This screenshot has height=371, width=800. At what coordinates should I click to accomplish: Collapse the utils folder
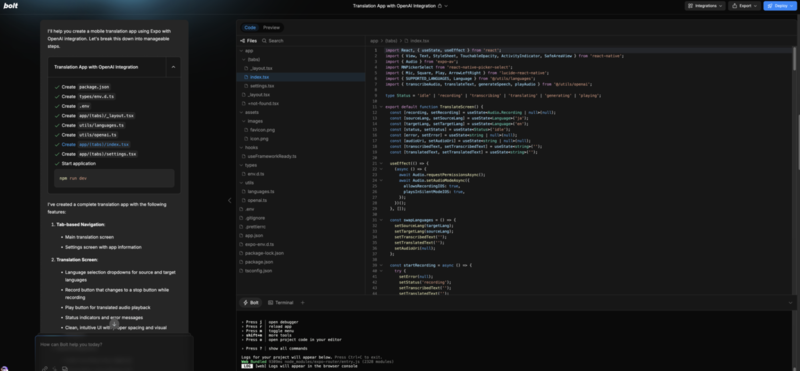[x=301, y=183]
